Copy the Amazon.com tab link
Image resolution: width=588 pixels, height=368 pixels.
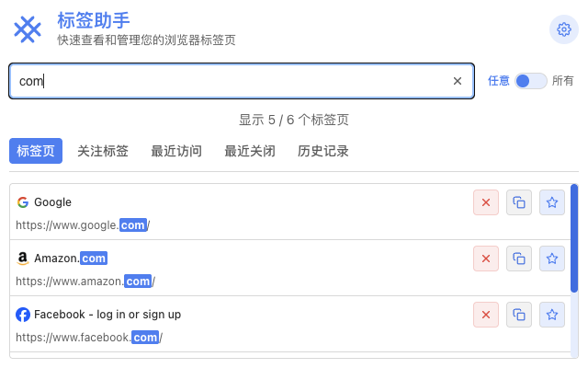519,259
